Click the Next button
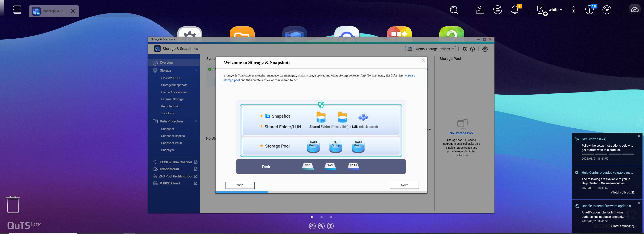This screenshot has height=234, width=644. (404, 185)
